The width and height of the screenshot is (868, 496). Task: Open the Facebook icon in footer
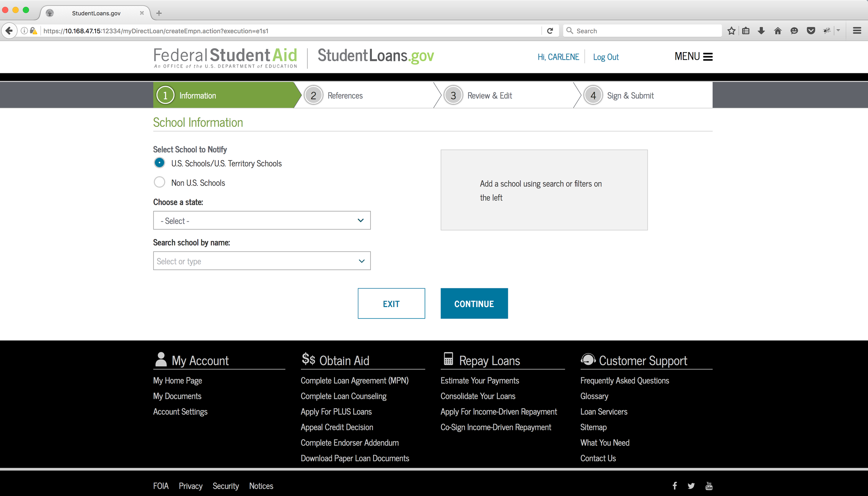pyautogui.click(x=674, y=486)
